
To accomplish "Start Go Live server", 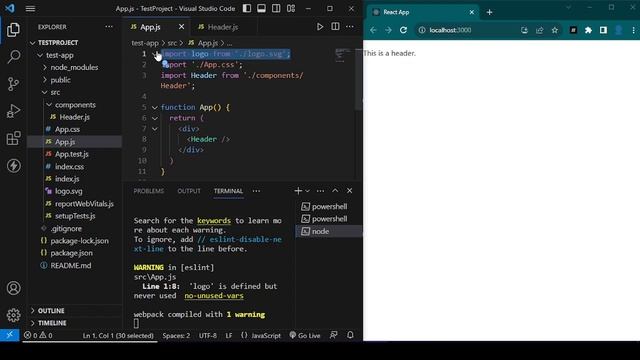I will [x=305, y=336].
